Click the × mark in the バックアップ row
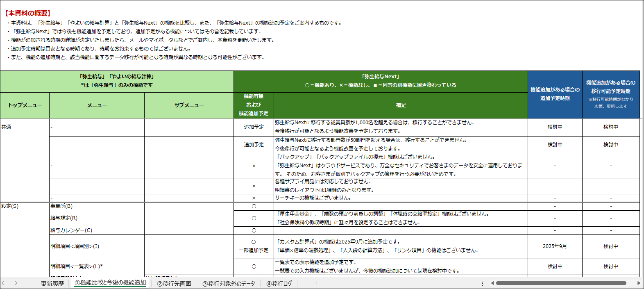The width and height of the screenshot is (644, 289). (x=254, y=166)
